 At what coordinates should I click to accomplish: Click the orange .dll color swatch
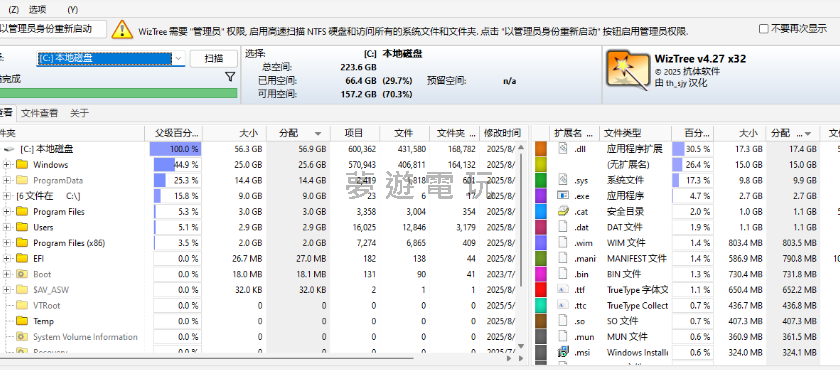(541, 148)
